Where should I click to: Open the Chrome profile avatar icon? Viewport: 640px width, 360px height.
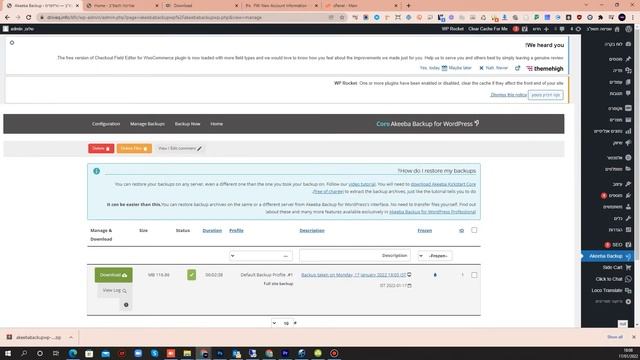(x=622, y=18)
